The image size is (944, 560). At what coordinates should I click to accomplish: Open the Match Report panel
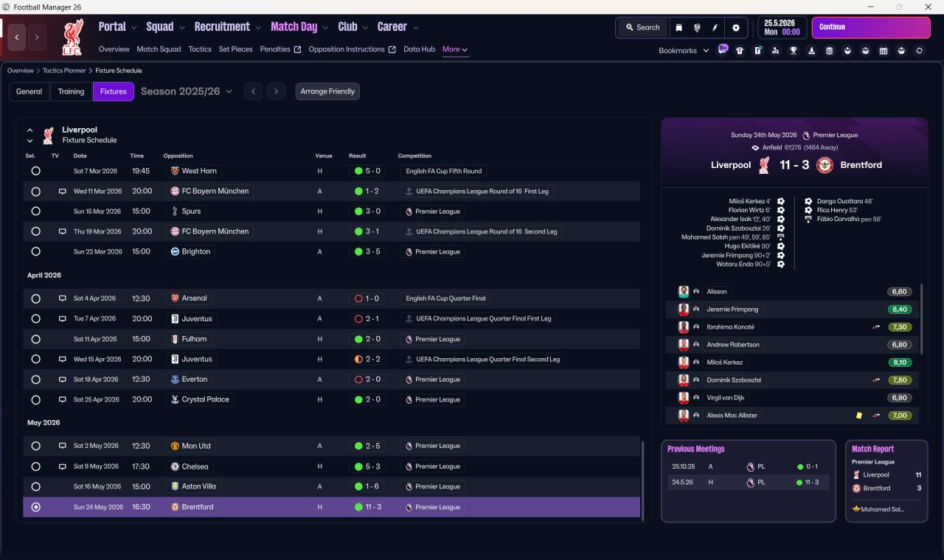[x=886, y=481]
